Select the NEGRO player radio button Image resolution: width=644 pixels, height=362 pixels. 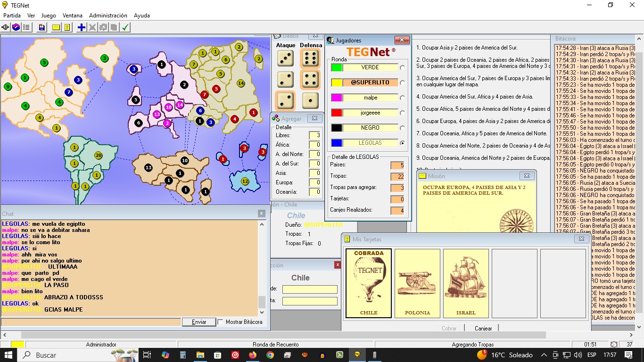click(402, 128)
